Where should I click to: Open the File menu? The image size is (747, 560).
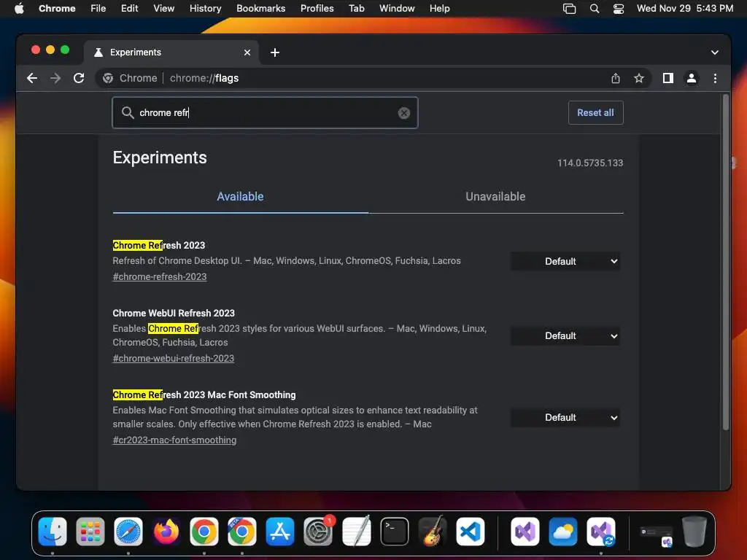click(x=98, y=9)
